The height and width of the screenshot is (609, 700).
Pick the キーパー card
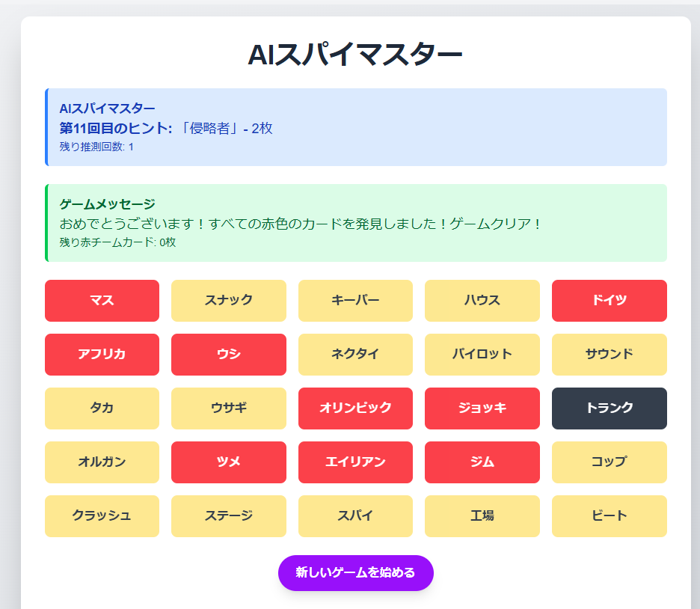(x=355, y=301)
